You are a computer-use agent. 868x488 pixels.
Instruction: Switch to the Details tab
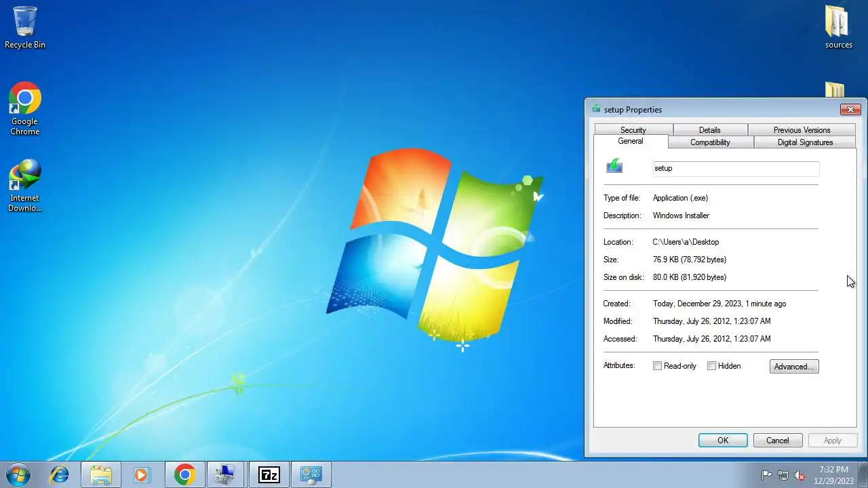[x=710, y=130]
